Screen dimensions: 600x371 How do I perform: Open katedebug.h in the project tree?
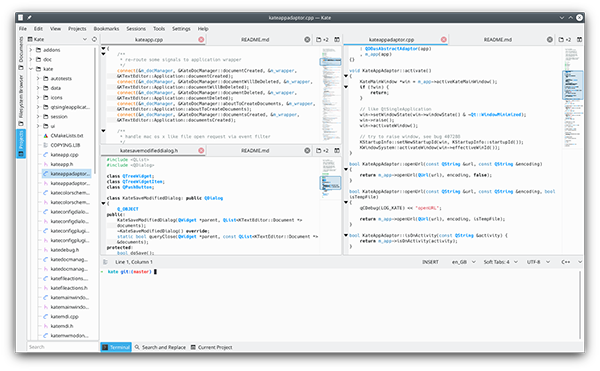[65, 250]
